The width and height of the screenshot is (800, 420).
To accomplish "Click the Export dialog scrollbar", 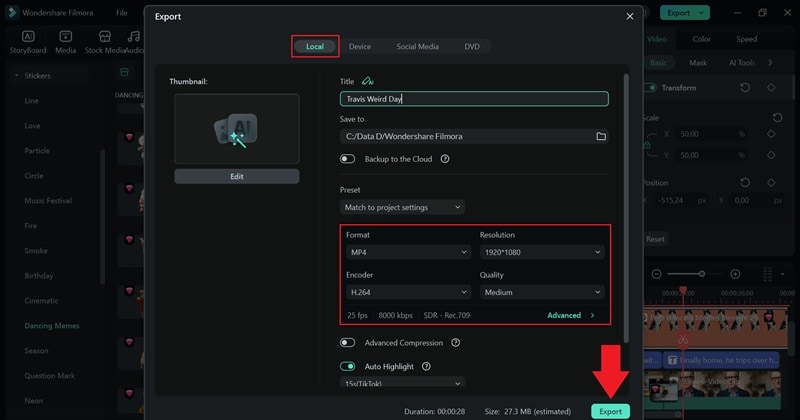I will coord(626,208).
